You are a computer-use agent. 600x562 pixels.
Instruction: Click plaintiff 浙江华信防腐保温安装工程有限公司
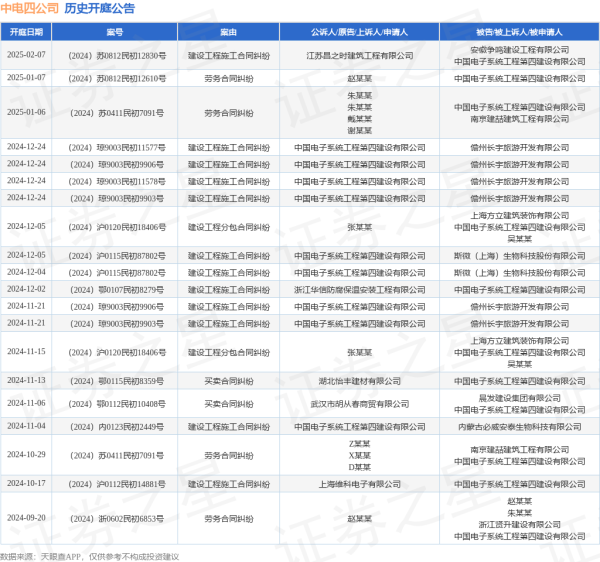pos(360,290)
